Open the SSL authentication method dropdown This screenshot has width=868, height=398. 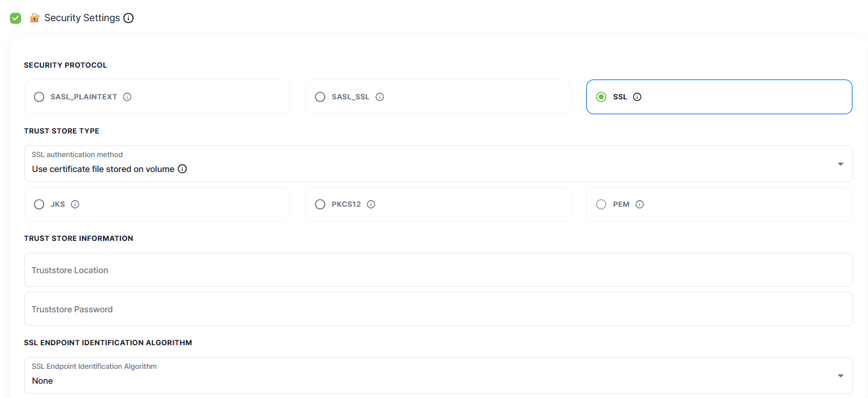[x=841, y=165]
